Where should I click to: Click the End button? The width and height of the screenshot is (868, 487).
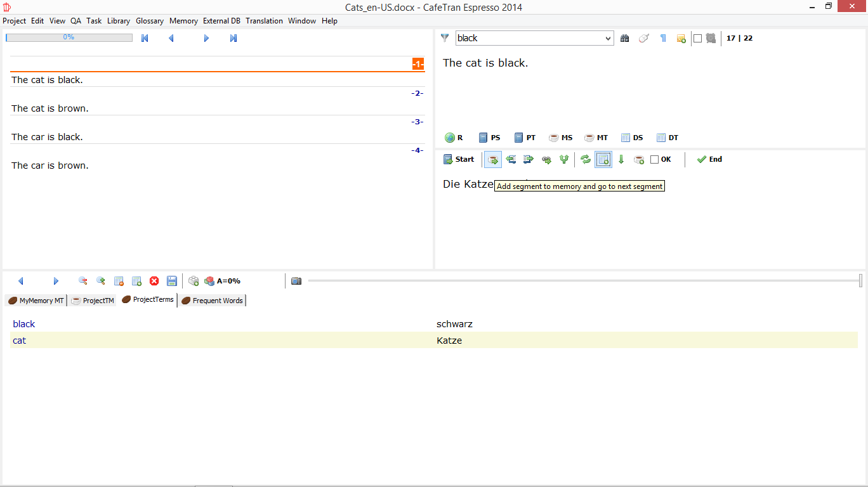(x=709, y=159)
